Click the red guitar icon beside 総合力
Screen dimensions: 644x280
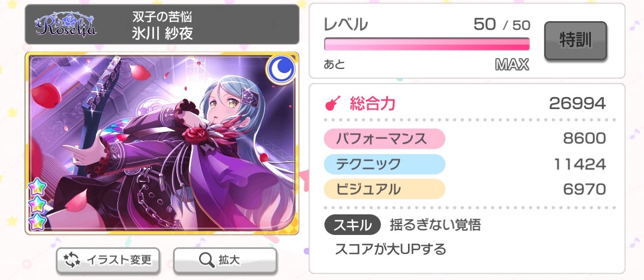[333, 104]
